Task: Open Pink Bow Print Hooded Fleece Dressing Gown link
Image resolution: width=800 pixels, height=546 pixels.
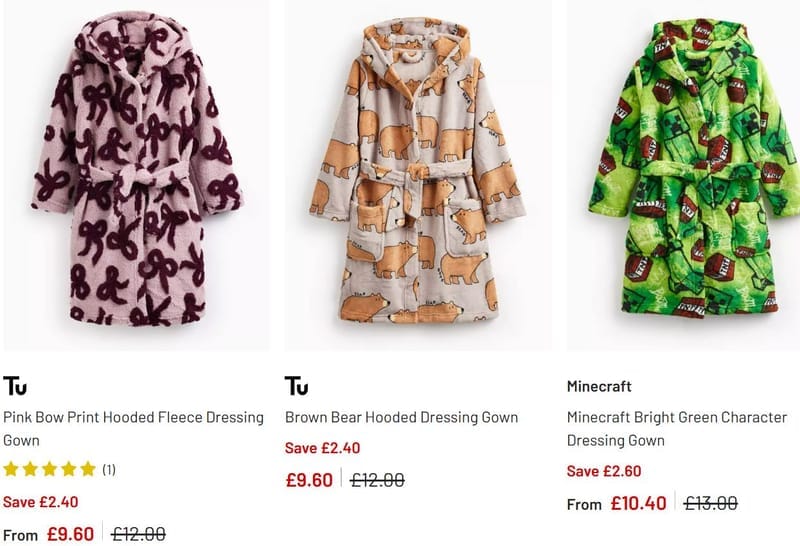Action: (x=133, y=429)
